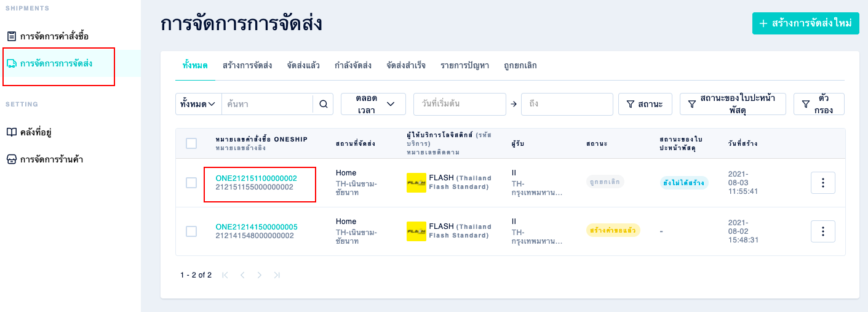
Task: Switch to สร้างการจัดส่ง tab
Action: pos(247,65)
